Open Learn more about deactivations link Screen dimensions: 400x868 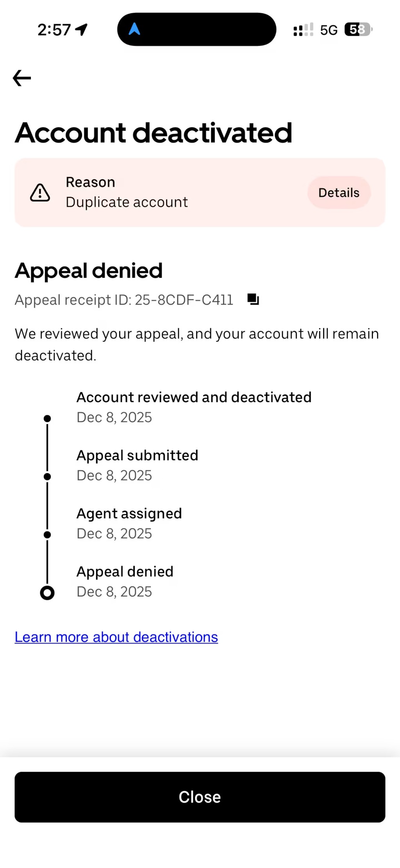click(116, 637)
